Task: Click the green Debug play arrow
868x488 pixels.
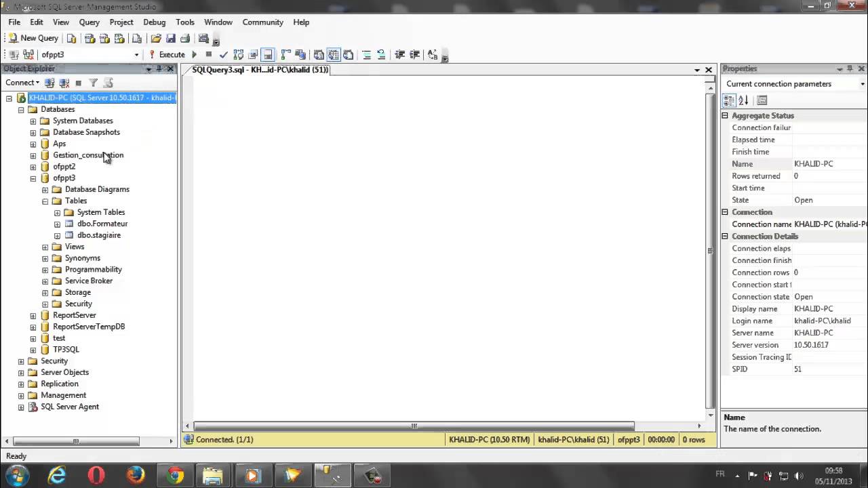Action: pos(195,55)
